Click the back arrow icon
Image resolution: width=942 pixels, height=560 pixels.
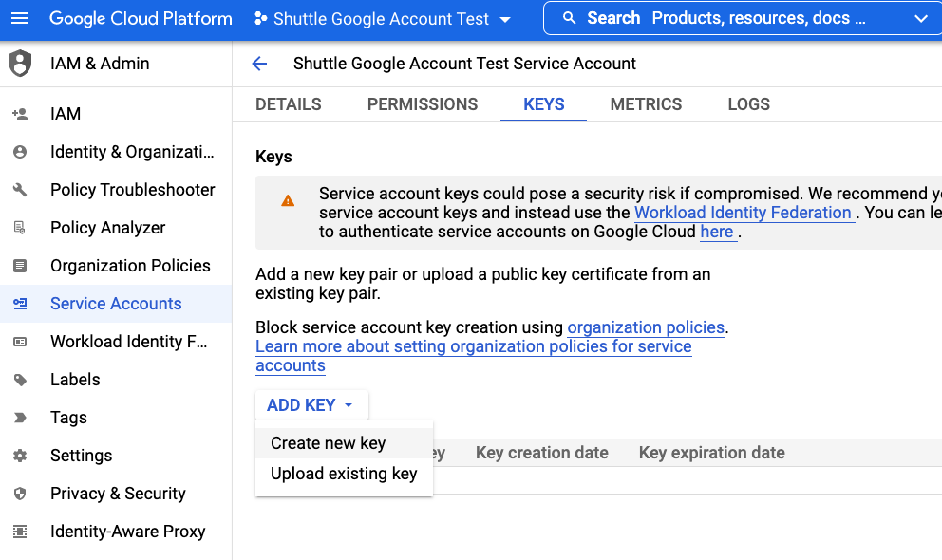pos(259,64)
